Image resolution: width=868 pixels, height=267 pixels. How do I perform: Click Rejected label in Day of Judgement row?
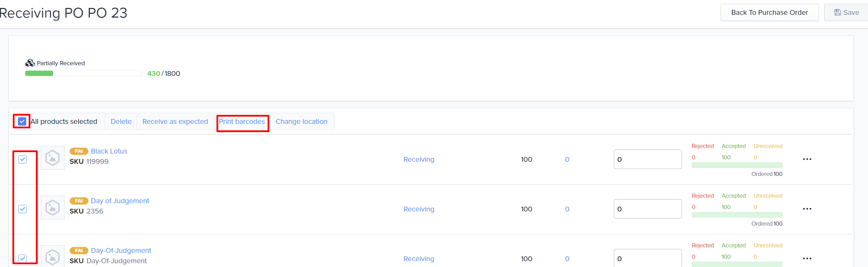click(703, 196)
